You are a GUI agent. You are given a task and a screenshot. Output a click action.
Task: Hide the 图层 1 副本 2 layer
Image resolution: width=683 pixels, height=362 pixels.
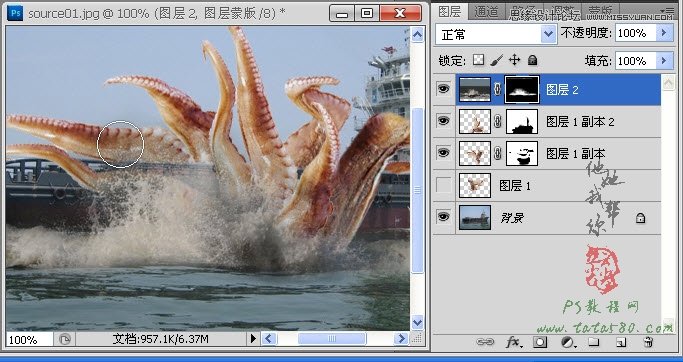443,121
